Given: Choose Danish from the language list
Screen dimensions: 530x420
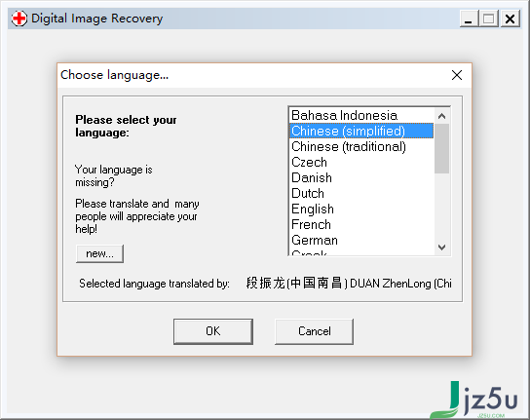Looking at the screenshot, I should coord(361,177).
